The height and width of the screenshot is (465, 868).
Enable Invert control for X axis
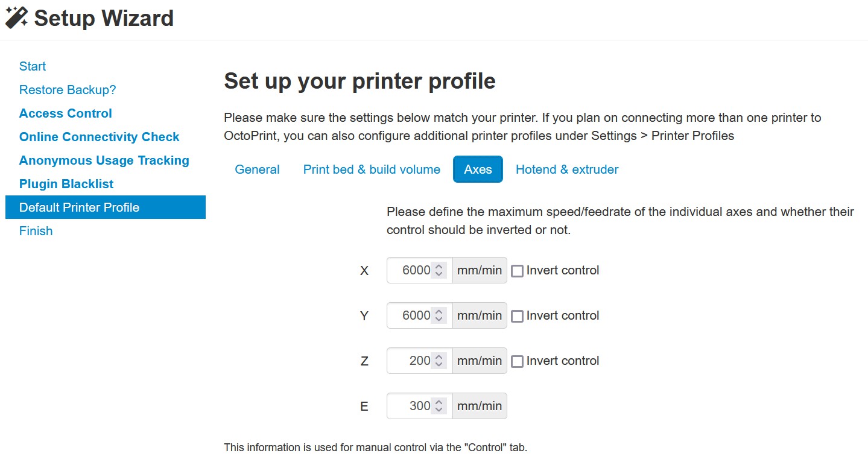coord(517,271)
